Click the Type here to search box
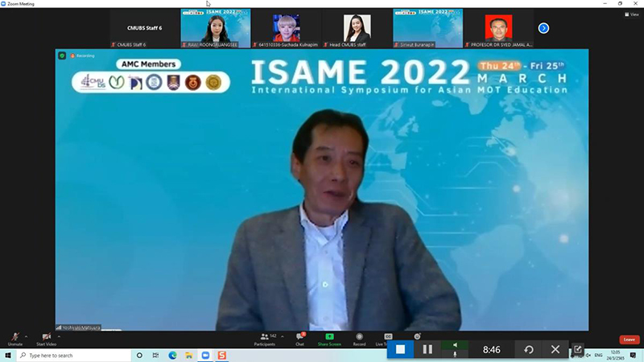644x362 pixels. [x=74, y=355]
